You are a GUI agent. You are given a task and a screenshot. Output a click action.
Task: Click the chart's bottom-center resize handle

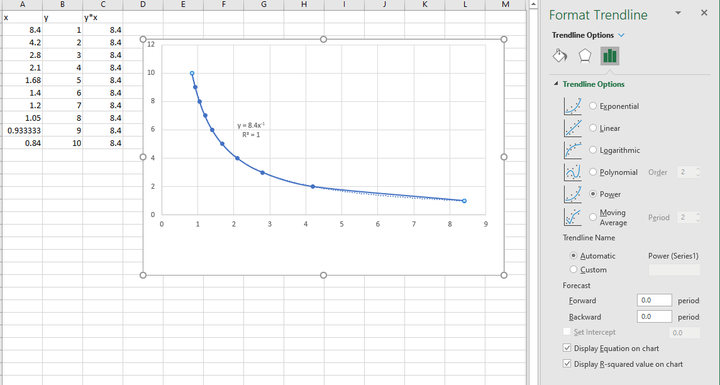323,275
